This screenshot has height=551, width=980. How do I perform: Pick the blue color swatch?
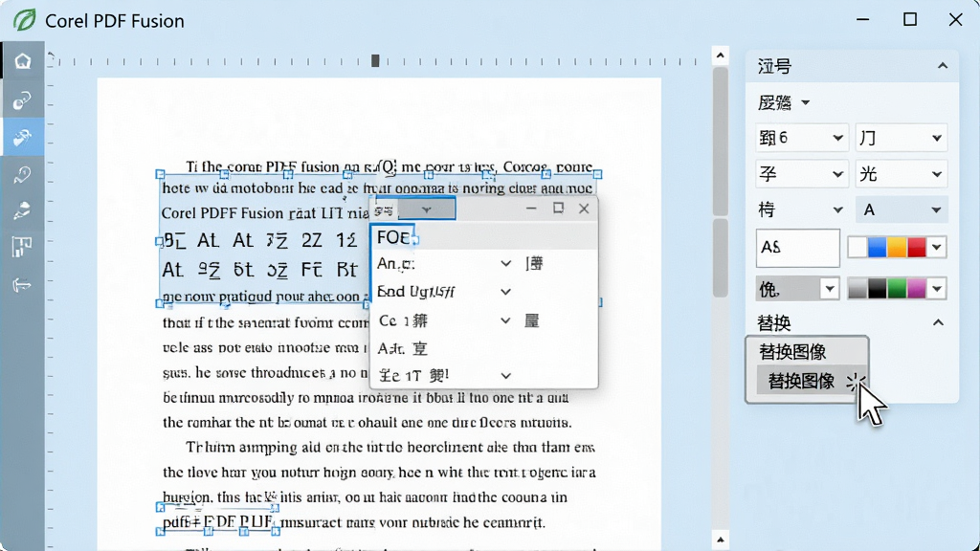(x=877, y=248)
